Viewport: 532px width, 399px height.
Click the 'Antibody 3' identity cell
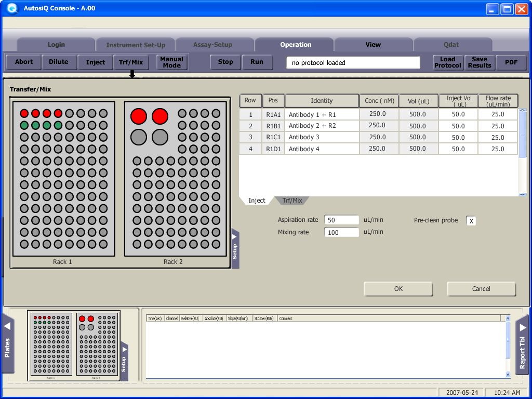point(322,137)
